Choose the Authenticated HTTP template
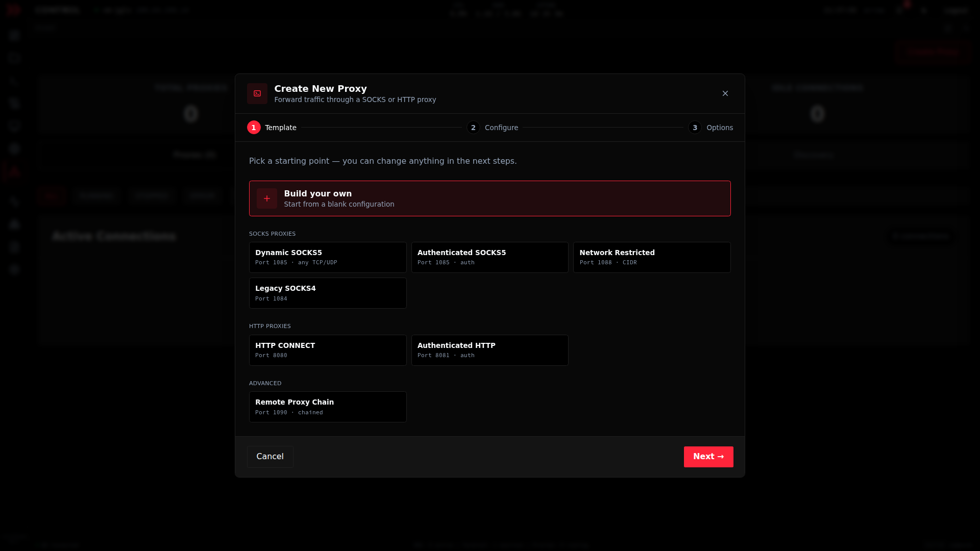This screenshot has height=551, width=980. click(490, 350)
